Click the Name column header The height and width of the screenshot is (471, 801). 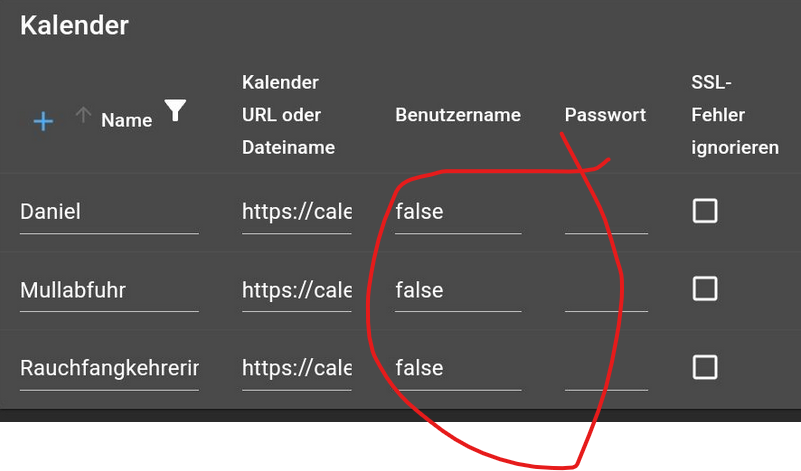click(x=127, y=120)
